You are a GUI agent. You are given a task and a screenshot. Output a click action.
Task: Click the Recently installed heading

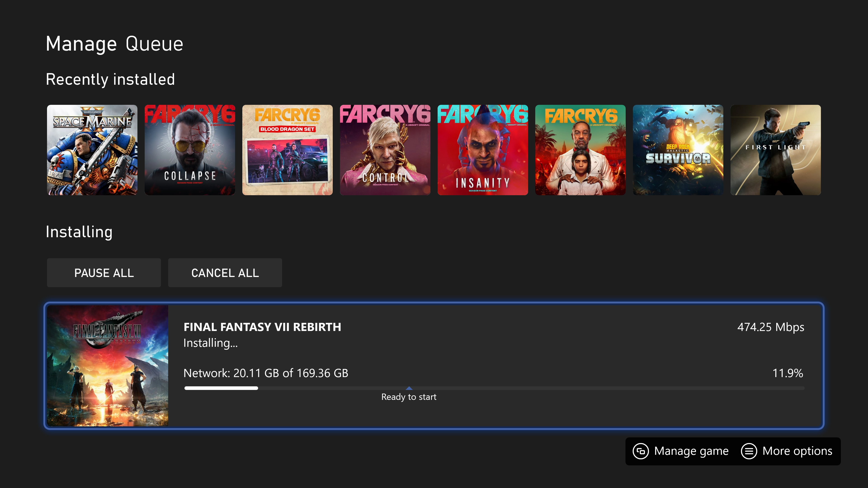pyautogui.click(x=111, y=80)
